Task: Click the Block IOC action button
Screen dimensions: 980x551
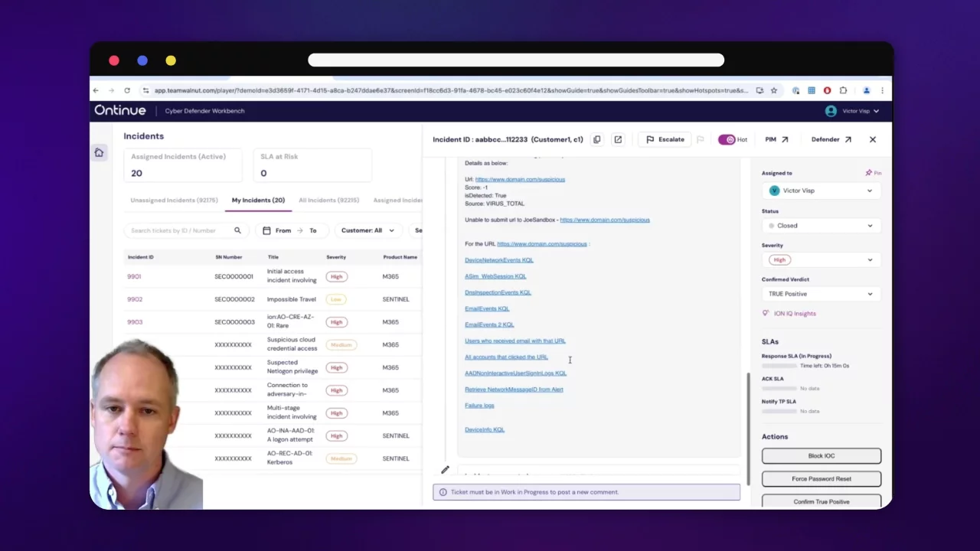Action: click(x=821, y=456)
